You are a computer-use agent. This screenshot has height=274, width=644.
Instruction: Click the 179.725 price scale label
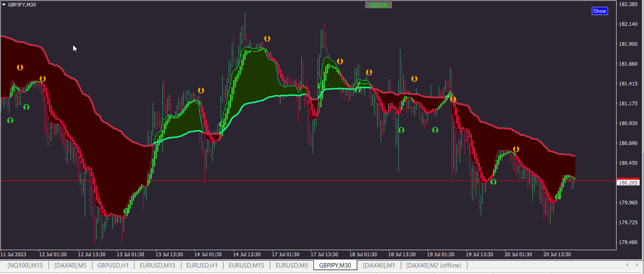click(x=628, y=223)
